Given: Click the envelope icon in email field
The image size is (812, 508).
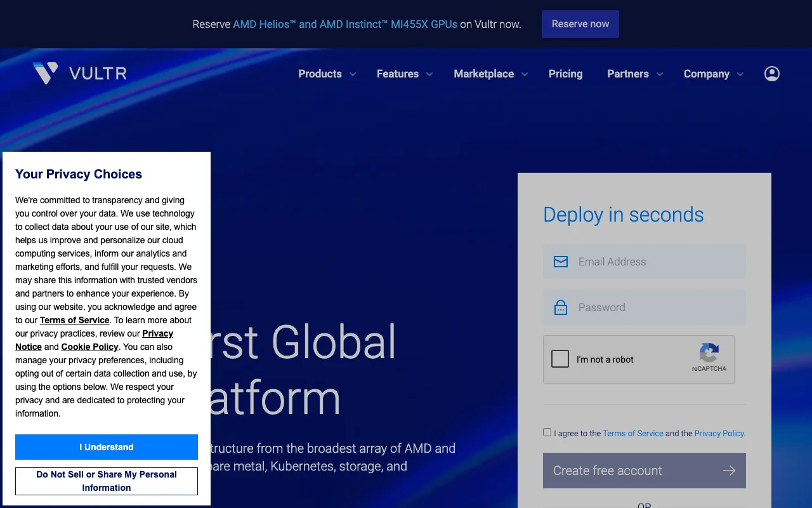Looking at the screenshot, I should [x=561, y=262].
